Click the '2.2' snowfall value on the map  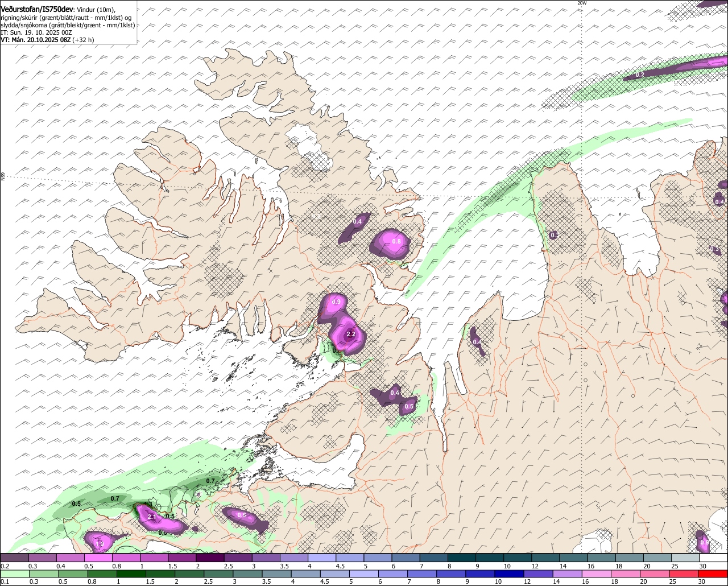tap(351, 335)
